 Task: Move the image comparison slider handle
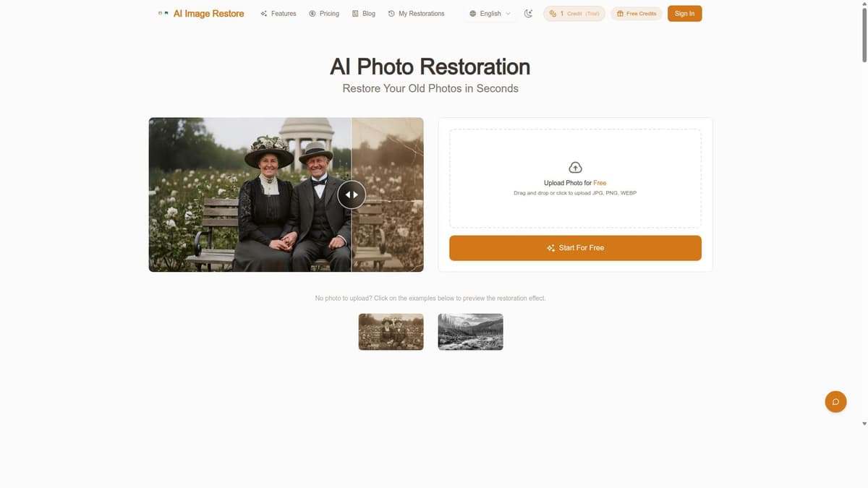352,194
